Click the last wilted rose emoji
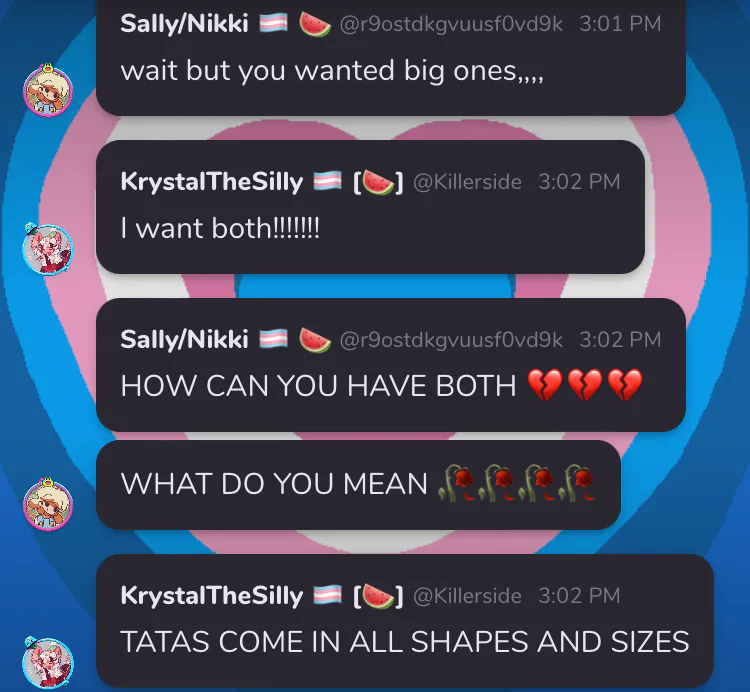This screenshot has height=692, width=750. click(x=577, y=483)
